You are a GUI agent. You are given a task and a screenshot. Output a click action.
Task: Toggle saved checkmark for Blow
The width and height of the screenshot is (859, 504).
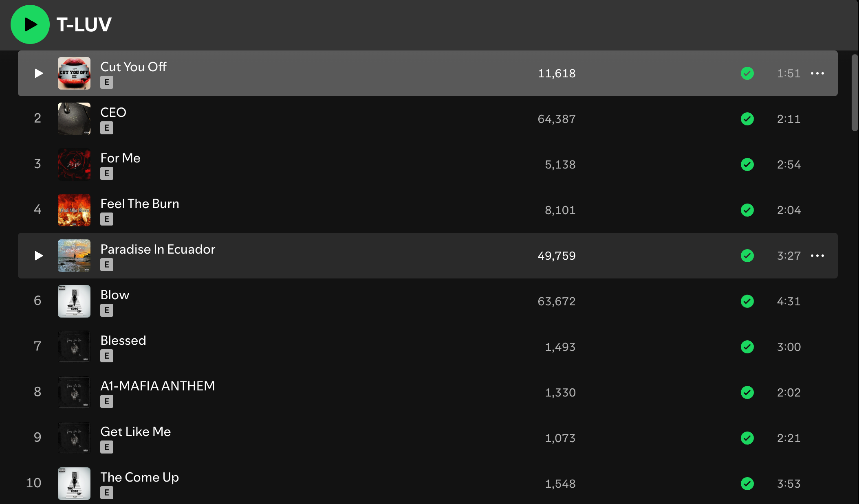747,301
